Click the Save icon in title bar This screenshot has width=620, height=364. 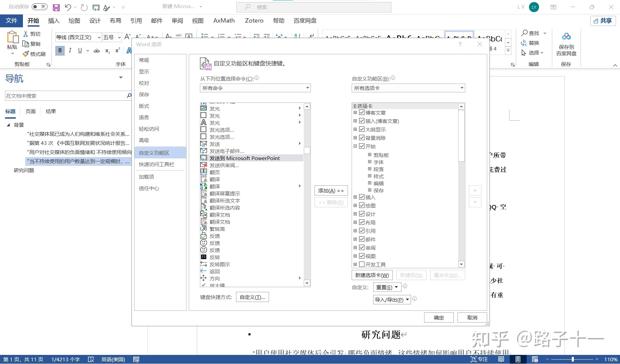56,7
